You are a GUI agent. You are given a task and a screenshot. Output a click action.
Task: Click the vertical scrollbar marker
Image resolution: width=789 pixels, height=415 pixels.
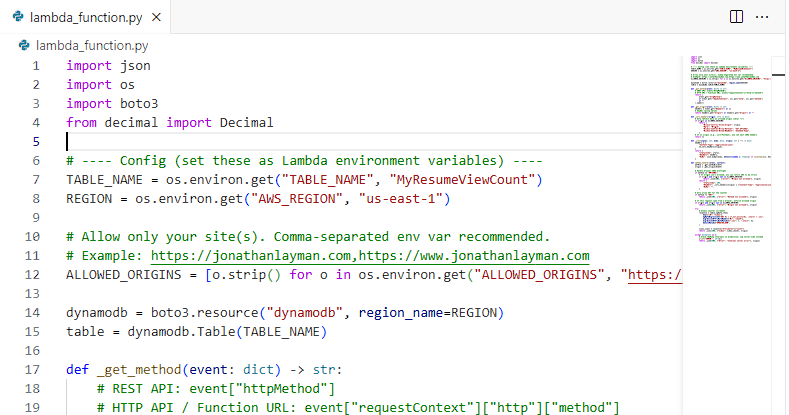(778, 75)
